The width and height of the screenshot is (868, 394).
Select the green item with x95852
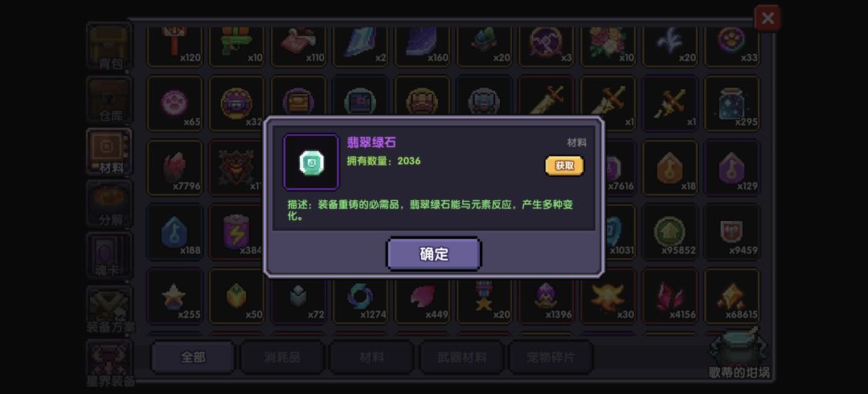point(669,232)
